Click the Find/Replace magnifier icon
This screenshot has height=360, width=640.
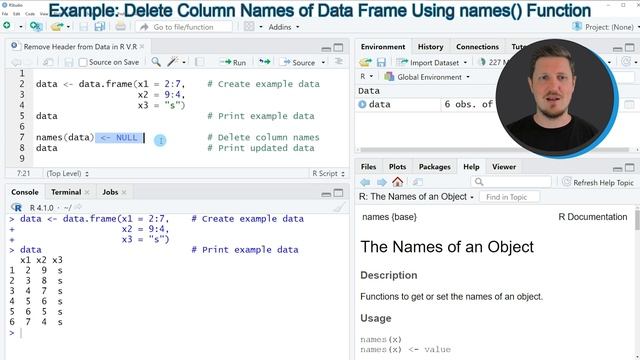click(x=156, y=62)
